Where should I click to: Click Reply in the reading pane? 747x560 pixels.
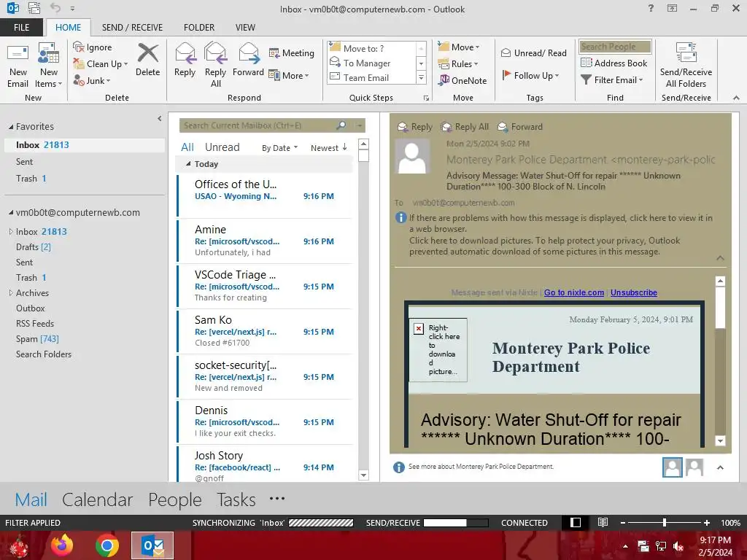coord(415,127)
